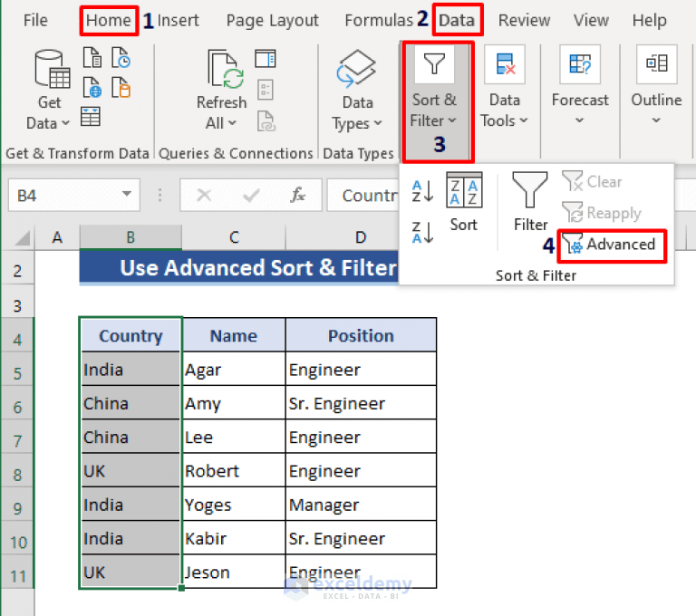Click the From Web icon
This screenshot has width=696, height=616.
click(x=92, y=87)
